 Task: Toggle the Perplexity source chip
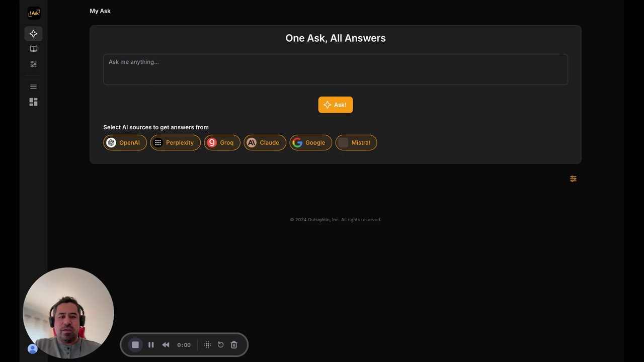(x=176, y=143)
